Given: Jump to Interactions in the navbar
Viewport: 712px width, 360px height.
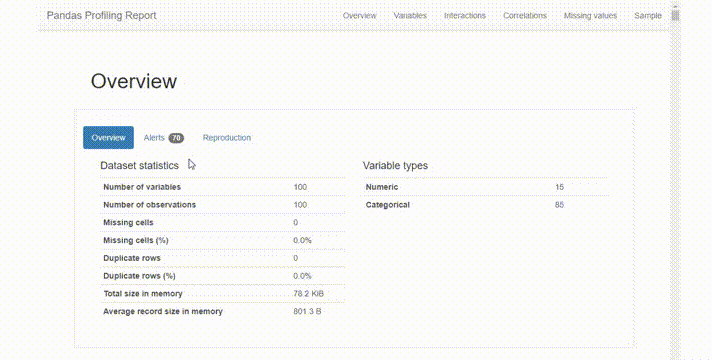Looking at the screenshot, I should click(x=465, y=15).
